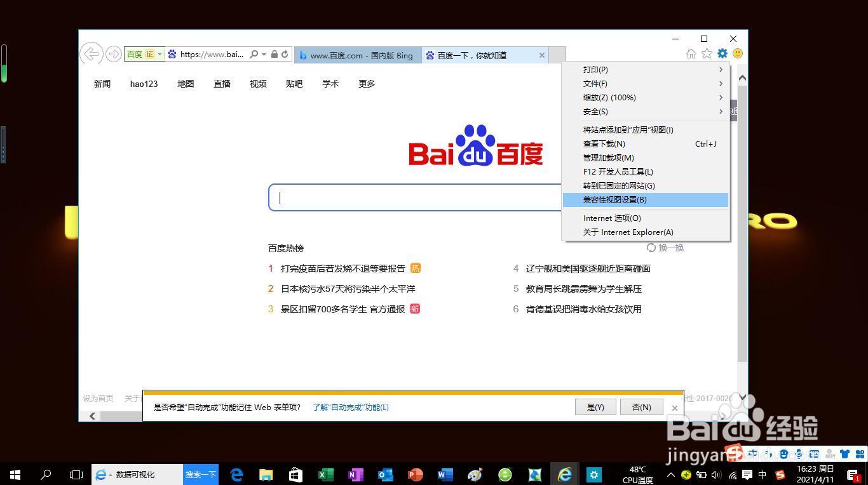This screenshot has height=485, width=868.
Task: Expand 打印(P) submenu
Action: pos(646,70)
